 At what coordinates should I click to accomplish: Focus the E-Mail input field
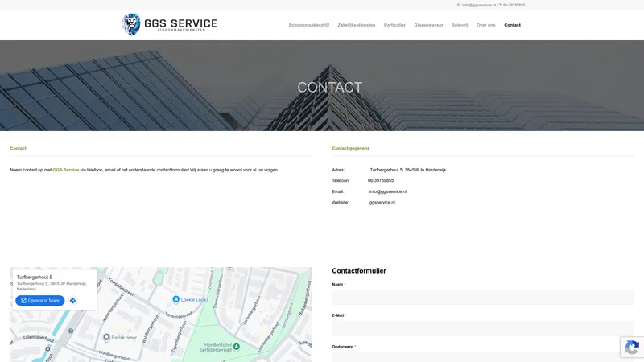click(x=483, y=328)
